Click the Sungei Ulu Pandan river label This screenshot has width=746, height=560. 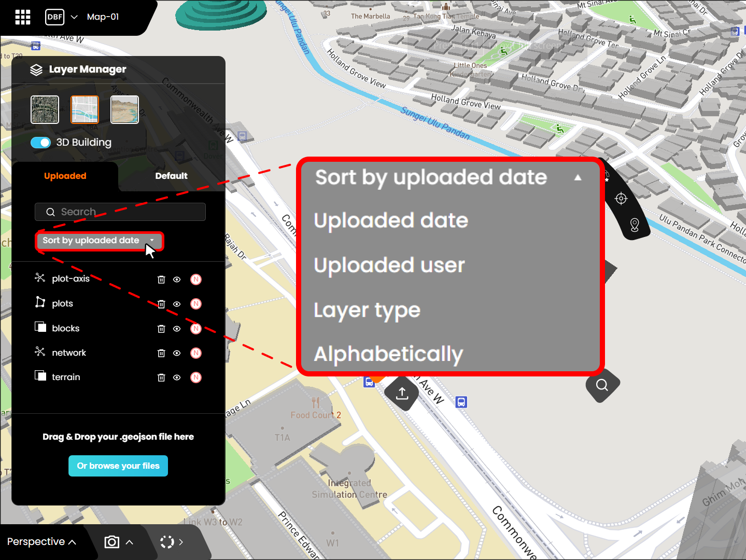click(435, 123)
